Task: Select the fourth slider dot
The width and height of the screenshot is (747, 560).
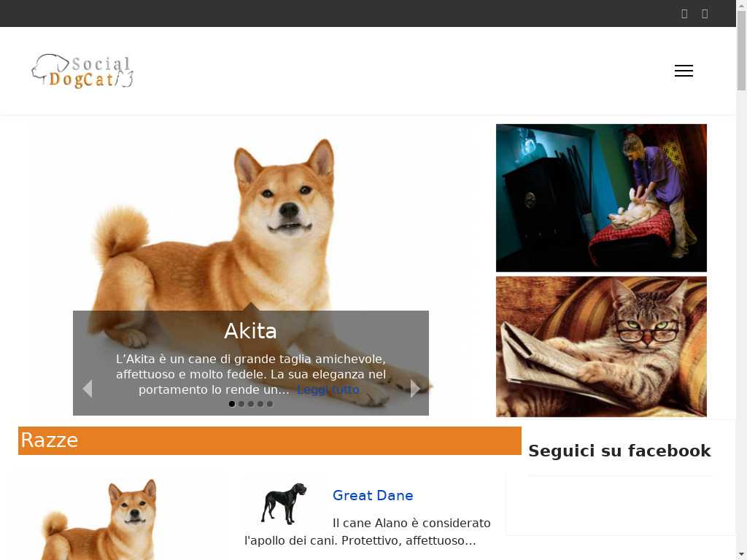Action: click(x=260, y=404)
